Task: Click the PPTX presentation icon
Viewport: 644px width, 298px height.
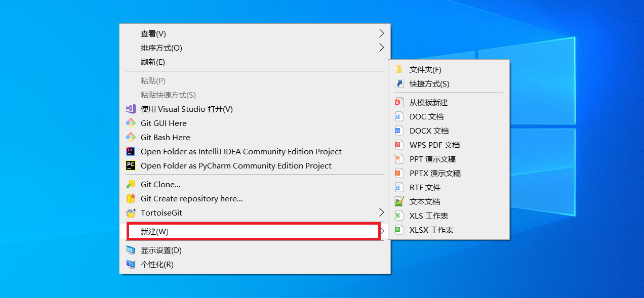Action: 399,173
